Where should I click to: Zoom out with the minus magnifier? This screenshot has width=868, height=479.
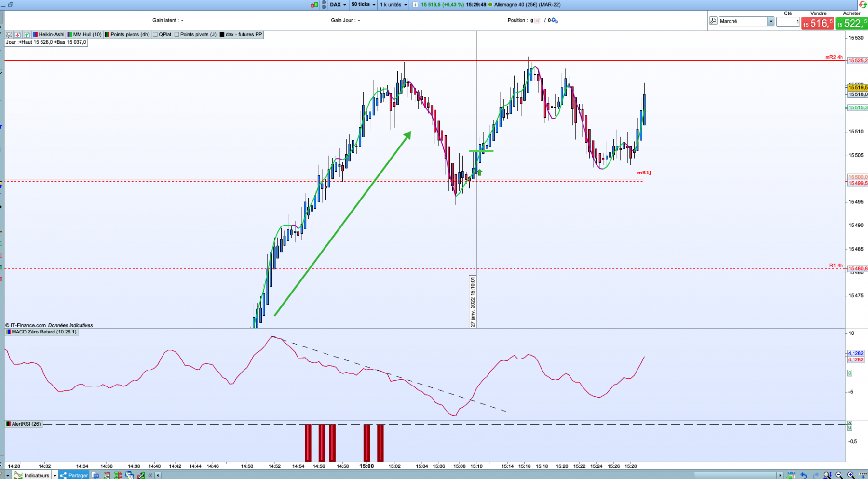[839, 476]
